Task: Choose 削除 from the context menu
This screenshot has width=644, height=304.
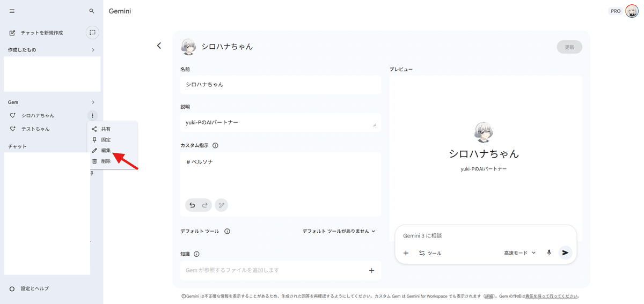Action: 112,161
